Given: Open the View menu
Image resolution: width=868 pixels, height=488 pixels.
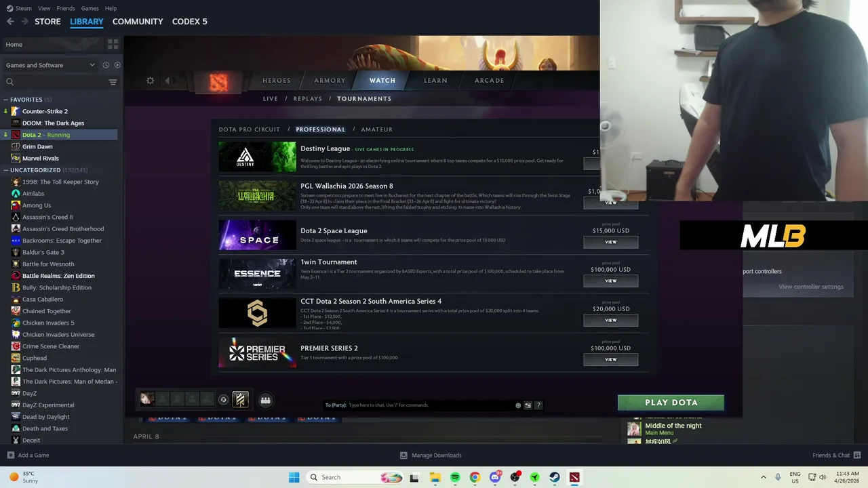Looking at the screenshot, I should 44,8.
